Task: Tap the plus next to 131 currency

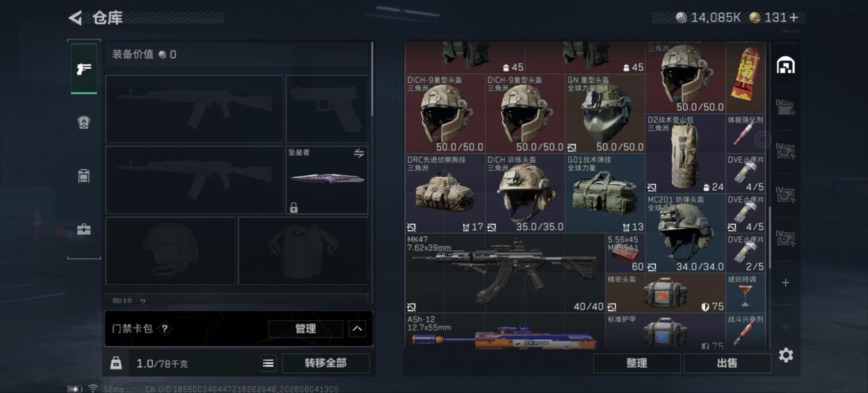Action: tap(794, 18)
